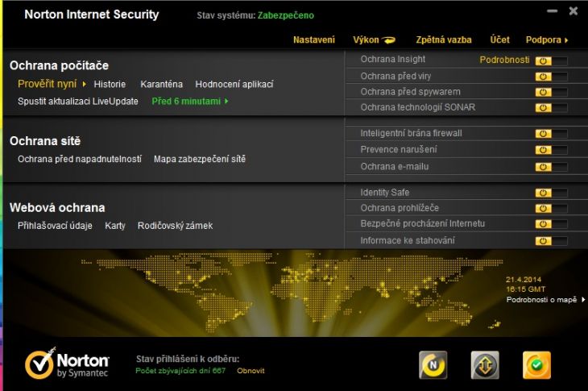588x391 pixels.
Task: Click Ochrana počítače heading
Action: (x=60, y=65)
